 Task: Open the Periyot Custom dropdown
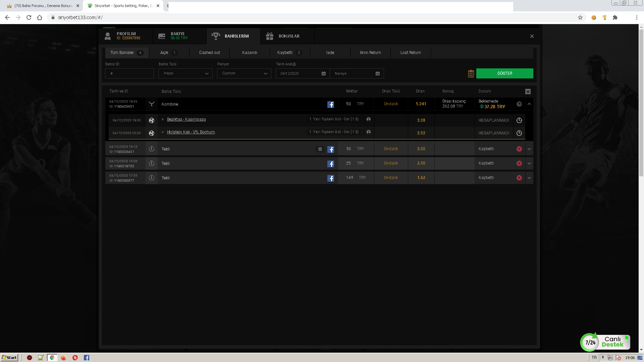(244, 73)
